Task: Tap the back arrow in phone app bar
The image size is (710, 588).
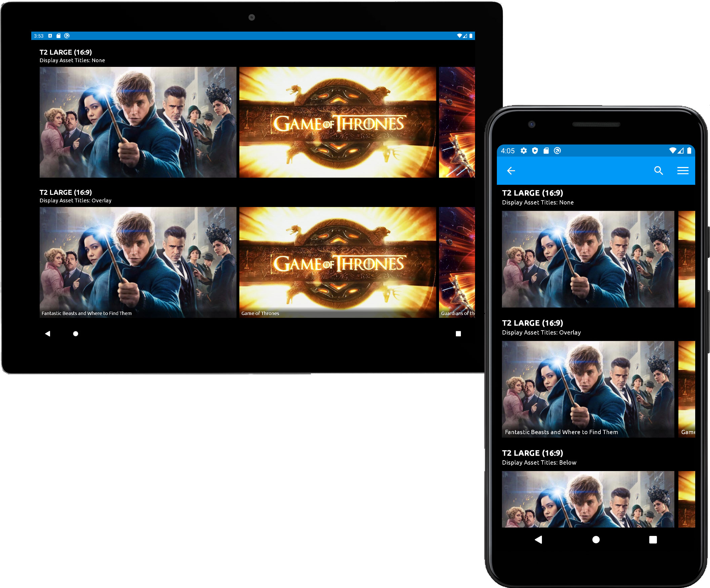Action: coord(511,171)
